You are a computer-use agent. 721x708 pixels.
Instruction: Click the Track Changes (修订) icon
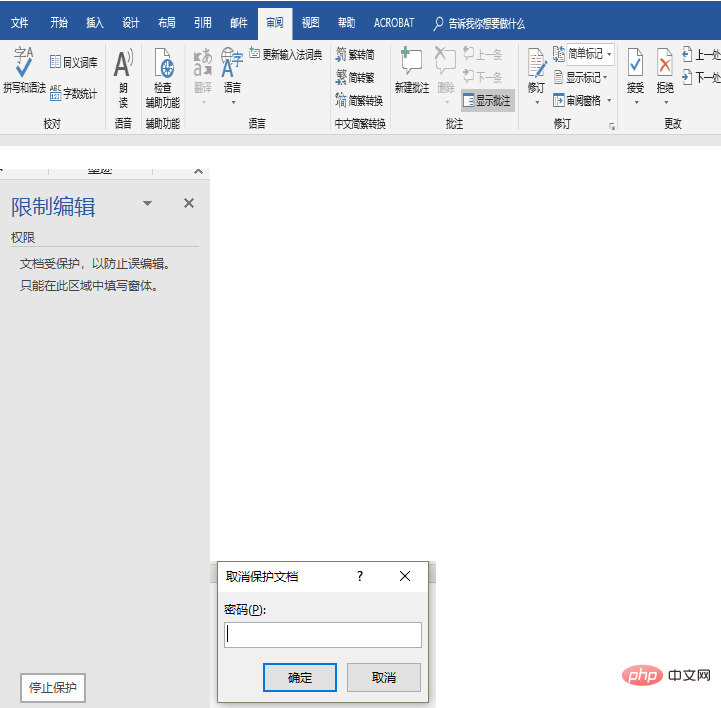click(537, 70)
